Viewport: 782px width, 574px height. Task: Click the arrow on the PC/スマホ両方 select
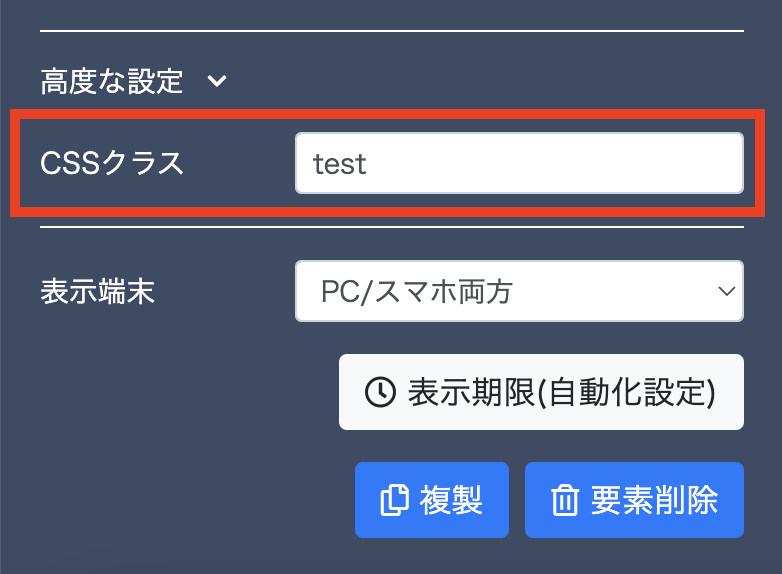(727, 291)
